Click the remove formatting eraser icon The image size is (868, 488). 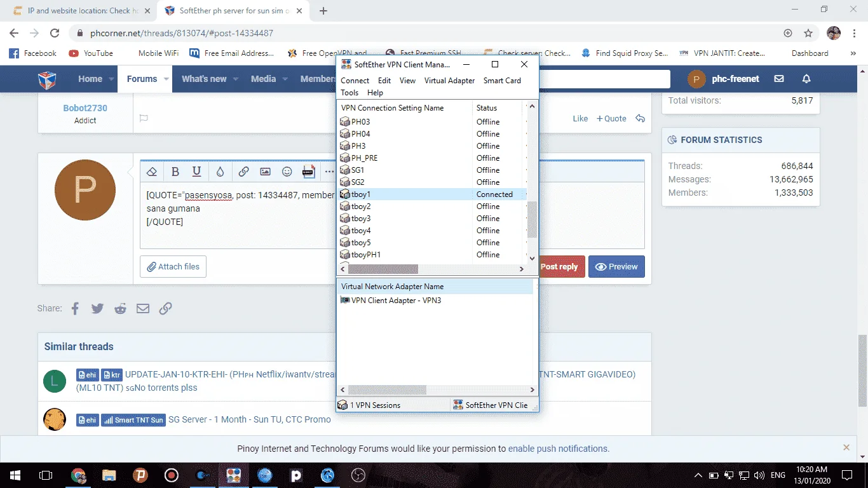152,172
